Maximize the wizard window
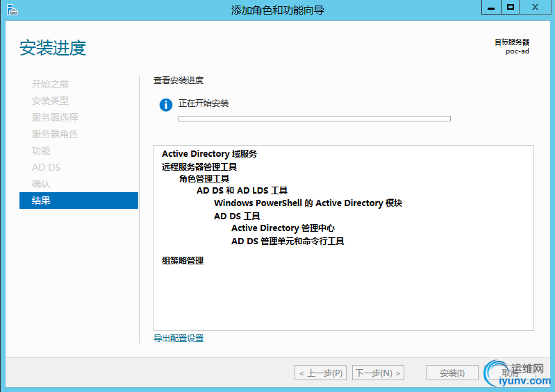This screenshot has height=392, width=555. click(x=510, y=7)
